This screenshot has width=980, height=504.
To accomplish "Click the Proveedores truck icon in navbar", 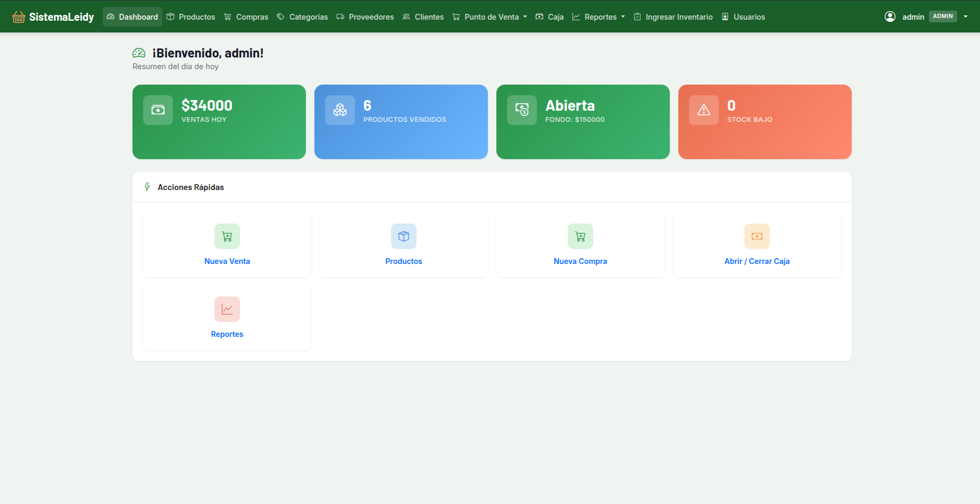I will point(340,17).
